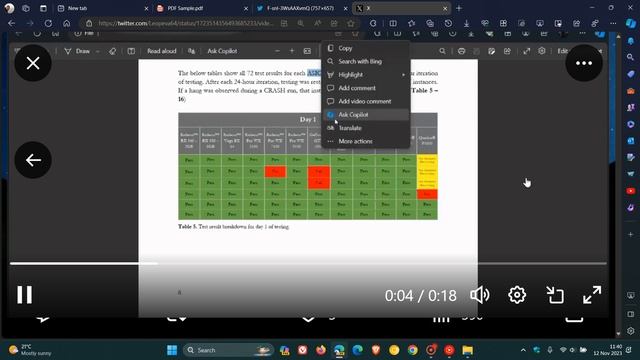Open the tab actions menu in title bar
The height and width of the screenshot is (360, 640).
coord(43,8)
